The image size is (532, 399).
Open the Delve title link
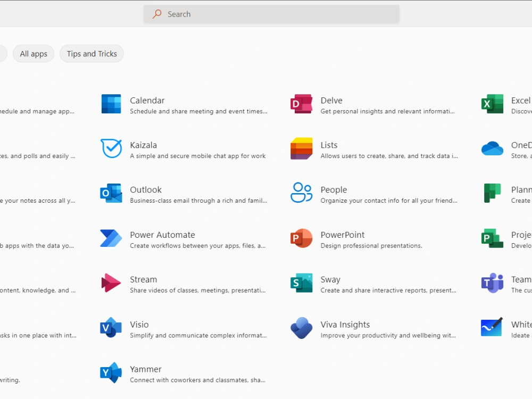[331, 101]
